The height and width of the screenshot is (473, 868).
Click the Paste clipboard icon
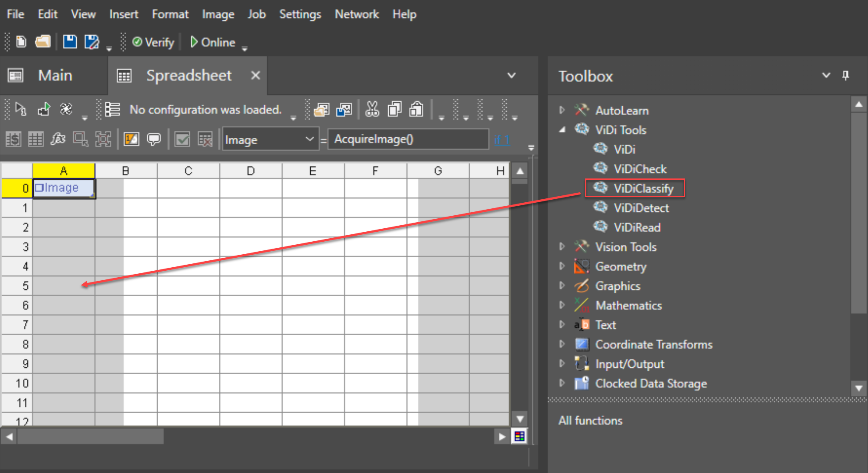416,110
